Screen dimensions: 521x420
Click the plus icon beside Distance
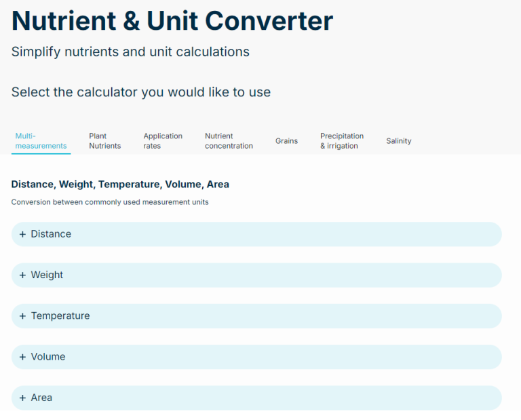(x=22, y=234)
